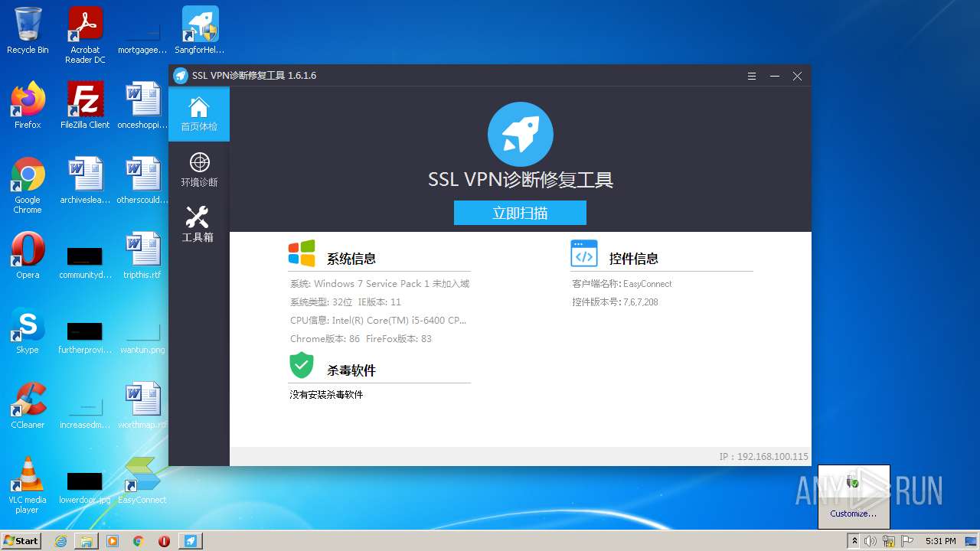The width and height of the screenshot is (980, 551).
Task: Click the network tray icon
Action: click(889, 541)
